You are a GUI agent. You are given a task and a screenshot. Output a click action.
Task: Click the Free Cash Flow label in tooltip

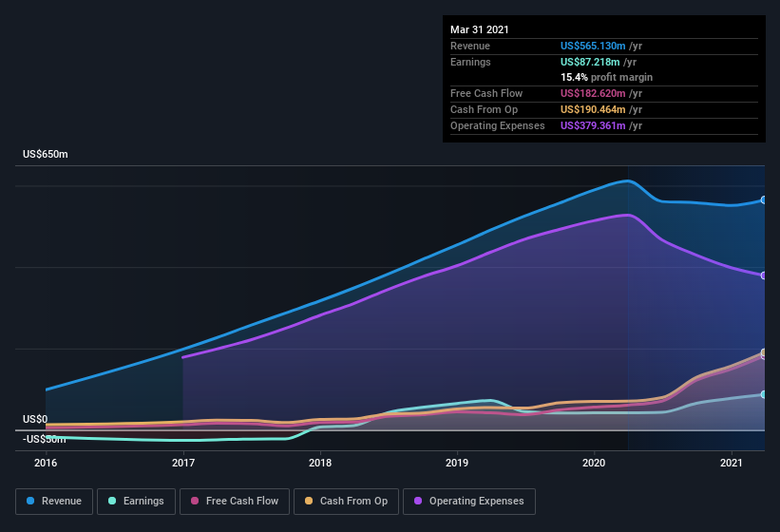pos(486,93)
